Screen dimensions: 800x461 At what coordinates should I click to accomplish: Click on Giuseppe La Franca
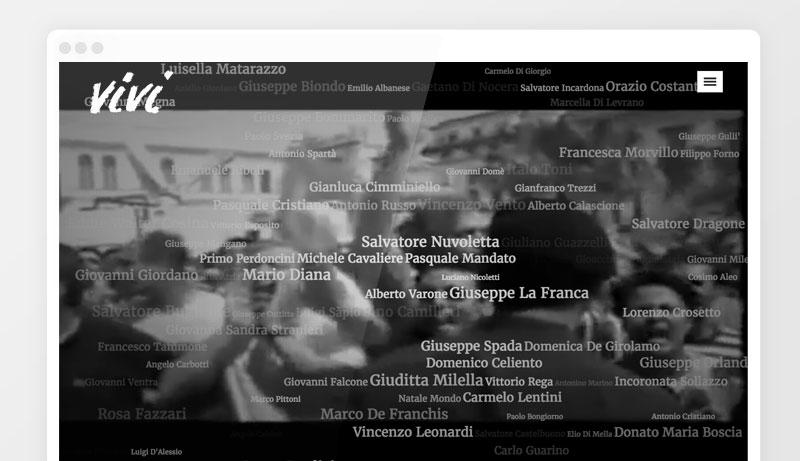(519, 293)
